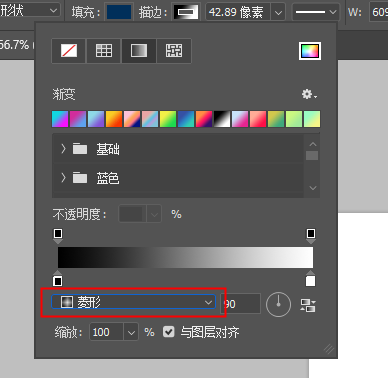388x378 pixels.
Task: Select the no color stroke option
Action: coord(69,51)
